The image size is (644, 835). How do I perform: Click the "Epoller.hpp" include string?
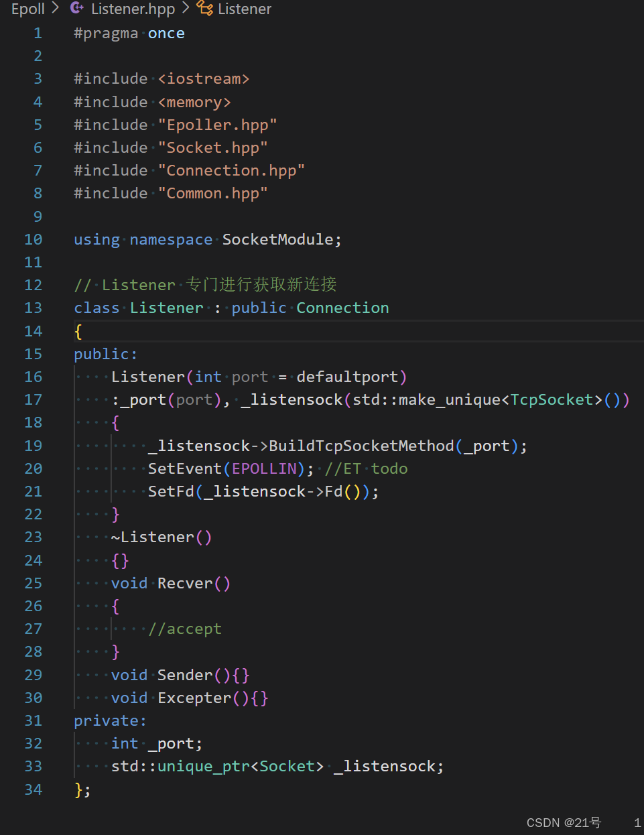(x=217, y=125)
